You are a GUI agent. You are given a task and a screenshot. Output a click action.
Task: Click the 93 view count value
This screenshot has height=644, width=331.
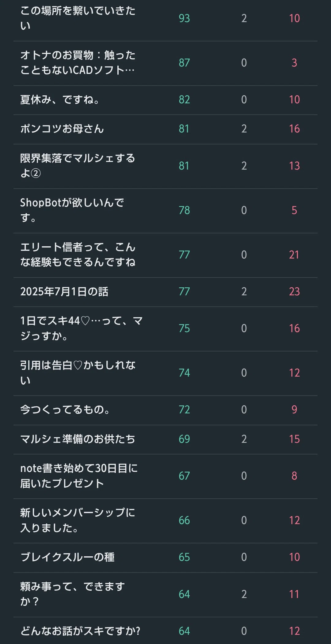[184, 18]
